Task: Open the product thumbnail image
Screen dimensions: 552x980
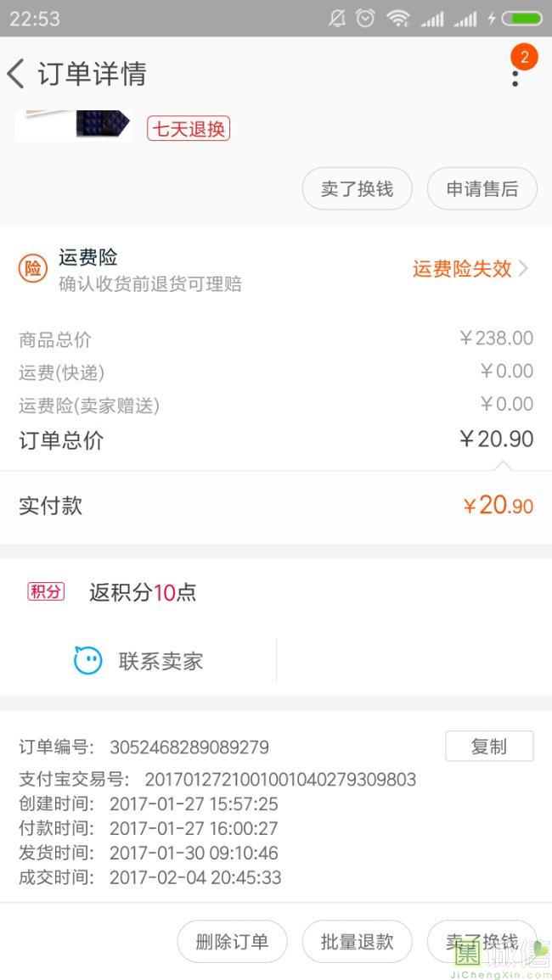Action: click(73, 124)
